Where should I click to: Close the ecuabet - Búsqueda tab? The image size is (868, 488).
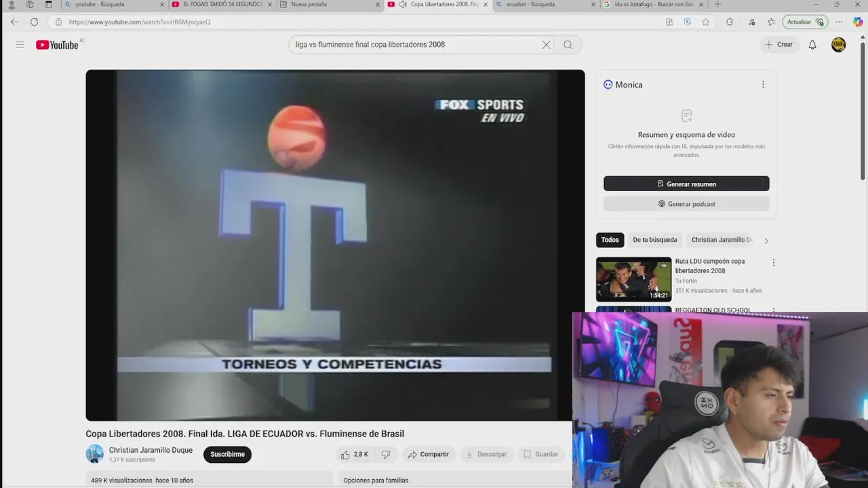click(x=593, y=4)
